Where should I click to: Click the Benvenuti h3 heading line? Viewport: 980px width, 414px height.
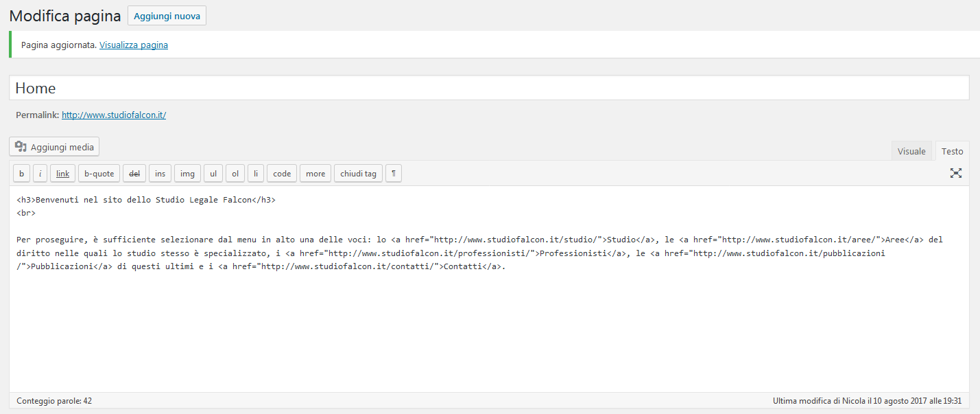146,200
